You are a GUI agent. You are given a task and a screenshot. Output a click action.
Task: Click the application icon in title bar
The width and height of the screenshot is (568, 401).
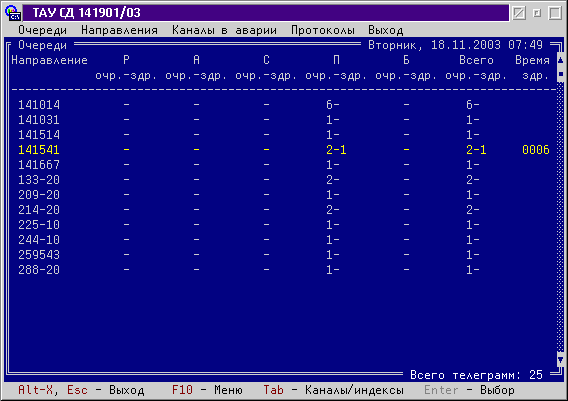pyautogui.click(x=13, y=13)
